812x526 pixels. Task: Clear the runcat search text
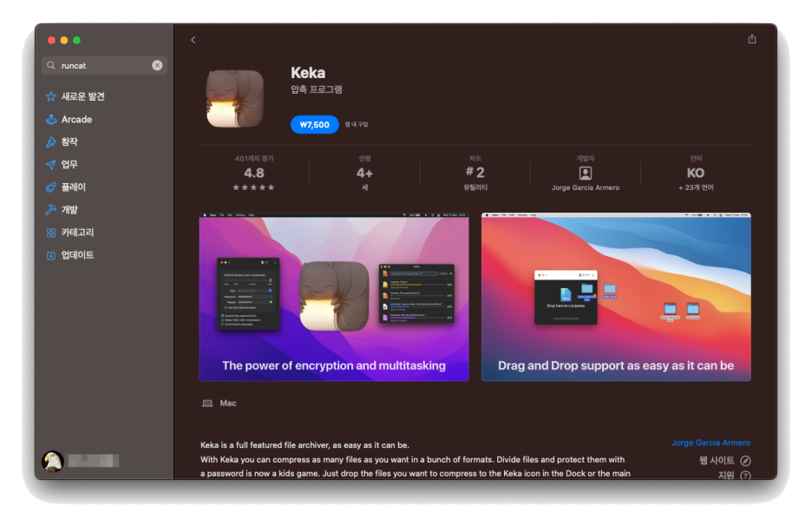coord(157,65)
